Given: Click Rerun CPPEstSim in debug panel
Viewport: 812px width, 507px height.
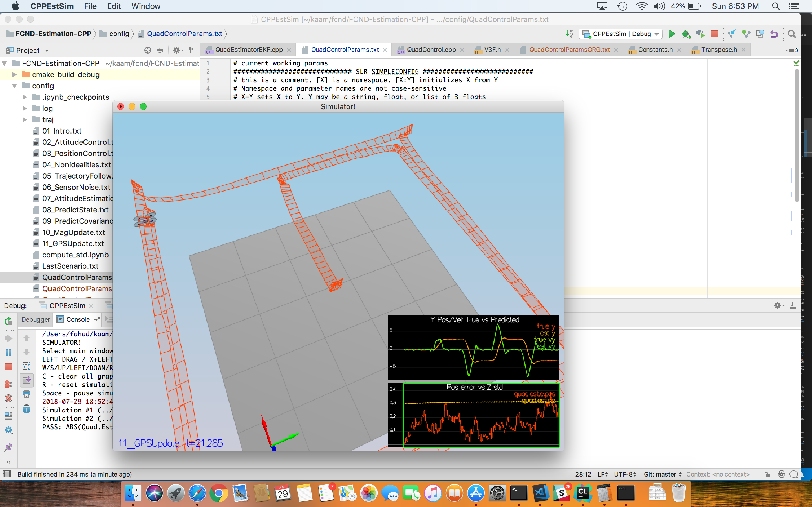Looking at the screenshot, I should pyautogui.click(x=8, y=321).
